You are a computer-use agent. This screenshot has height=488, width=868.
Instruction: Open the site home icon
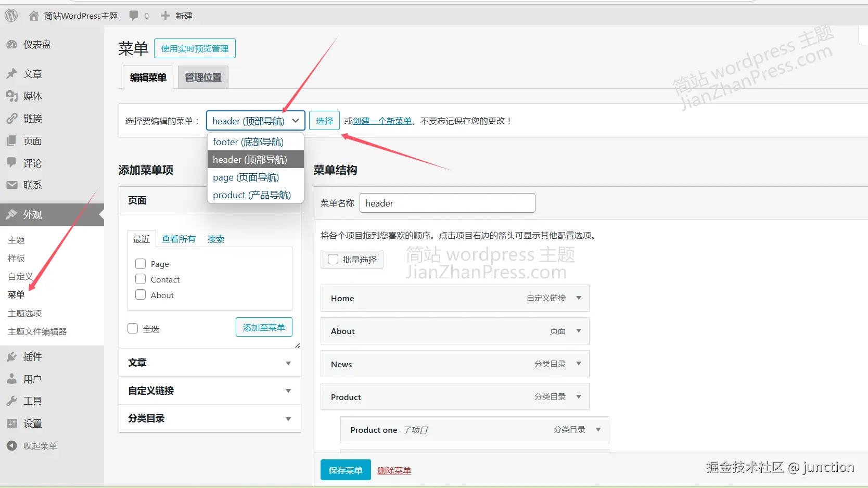click(34, 16)
